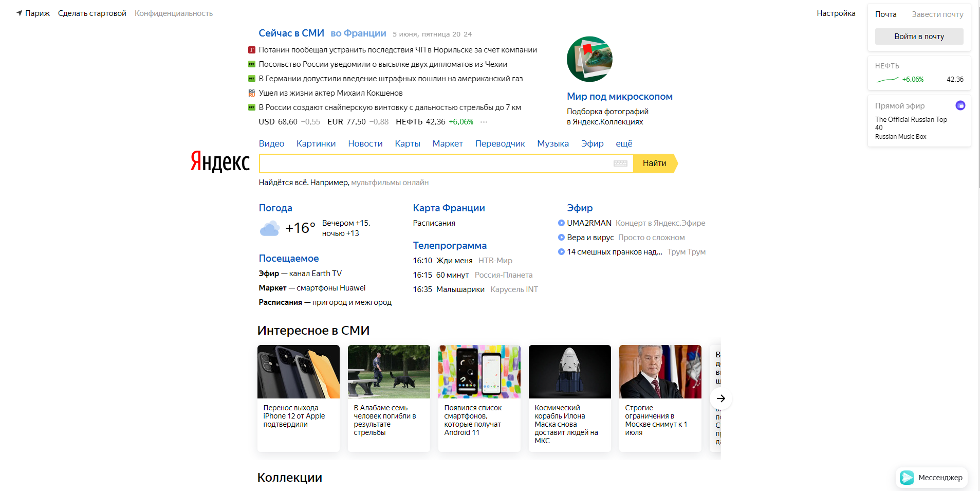Image resolution: width=980 pixels, height=491 pixels.
Task: Open the Эфир service tab
Action: tap(592, 143)
